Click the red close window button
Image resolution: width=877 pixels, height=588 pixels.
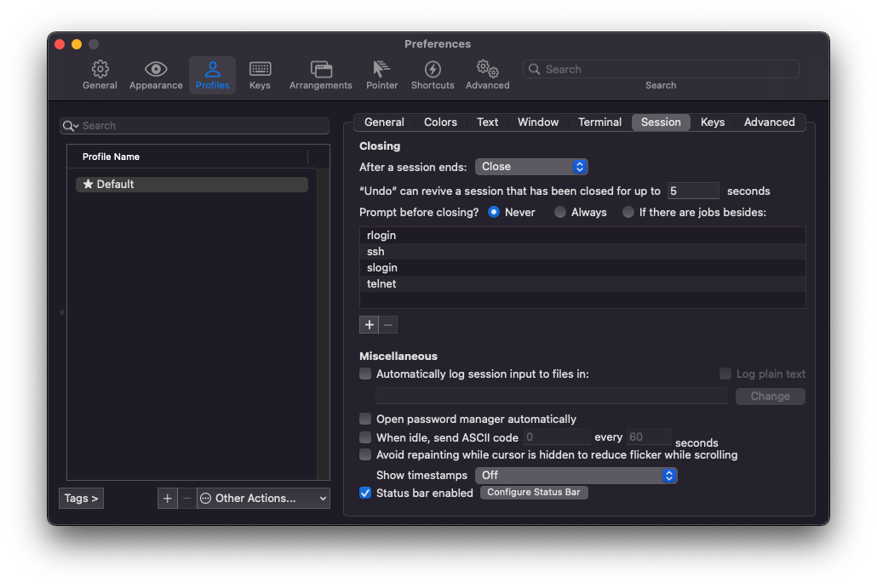coord(60,44)
